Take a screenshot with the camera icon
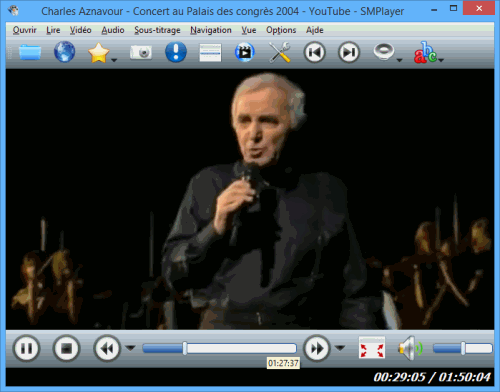The image size is (500, 392). coord(141,52)
